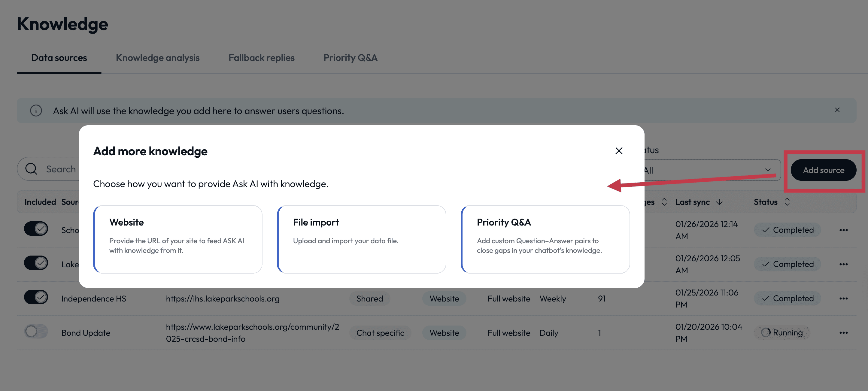Click the Chat specific tag on Bond Update
The image size is (868, 391).
point(380,333)
